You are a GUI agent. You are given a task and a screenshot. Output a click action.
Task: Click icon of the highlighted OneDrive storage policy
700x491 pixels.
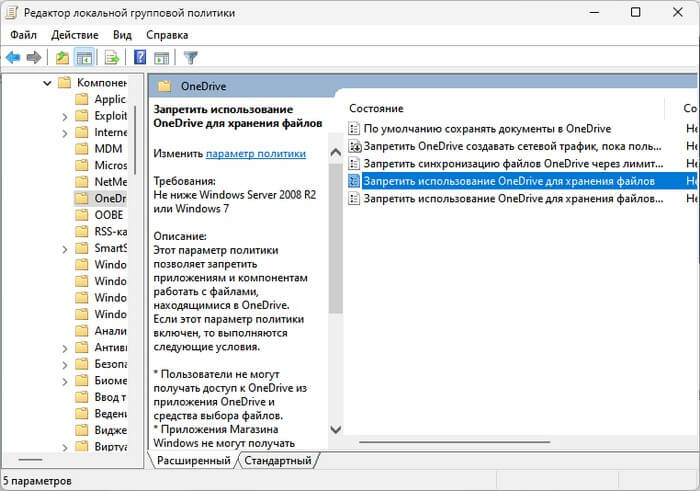(354, 181)
